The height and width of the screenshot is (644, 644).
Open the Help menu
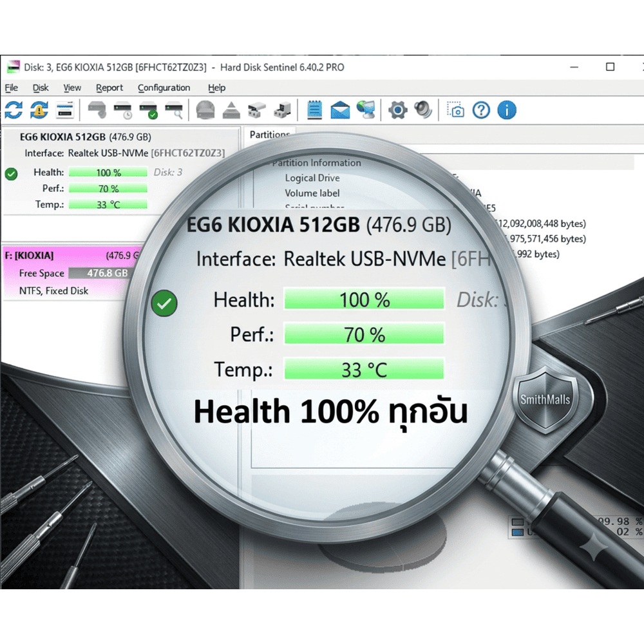click(217, 88)
